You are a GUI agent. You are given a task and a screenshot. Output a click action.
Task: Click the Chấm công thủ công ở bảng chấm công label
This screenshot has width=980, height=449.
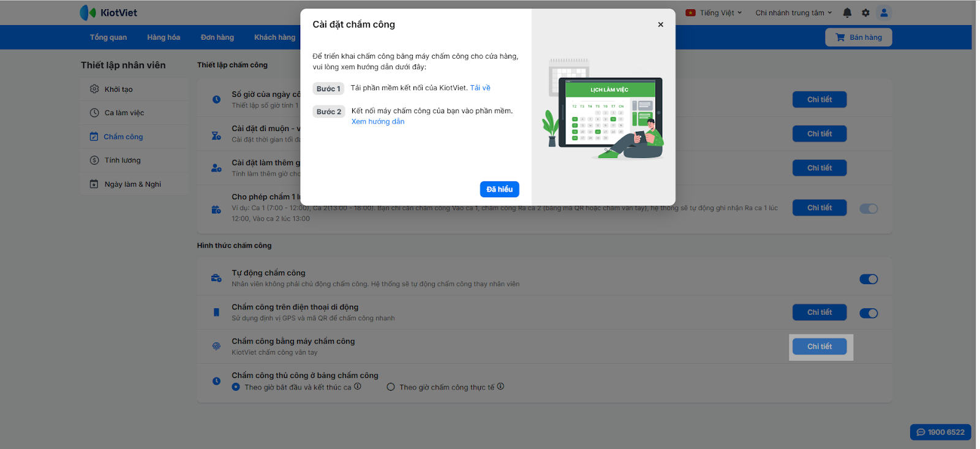305,375
